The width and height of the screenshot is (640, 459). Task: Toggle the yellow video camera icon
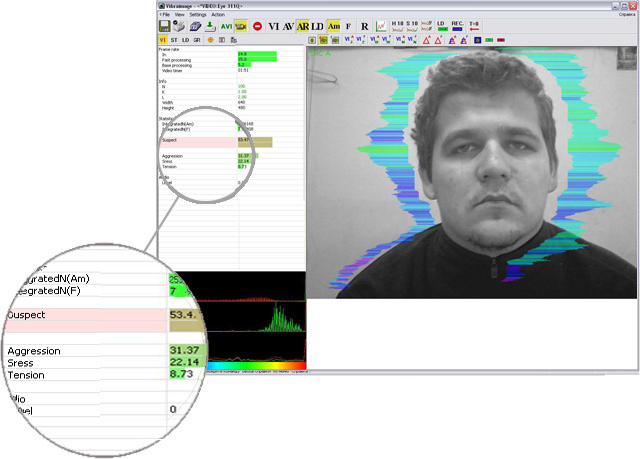[241, 27]
